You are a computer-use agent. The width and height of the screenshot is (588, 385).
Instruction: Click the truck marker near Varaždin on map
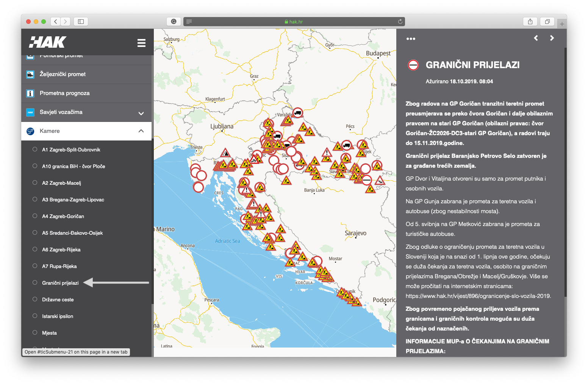(298, 112)
